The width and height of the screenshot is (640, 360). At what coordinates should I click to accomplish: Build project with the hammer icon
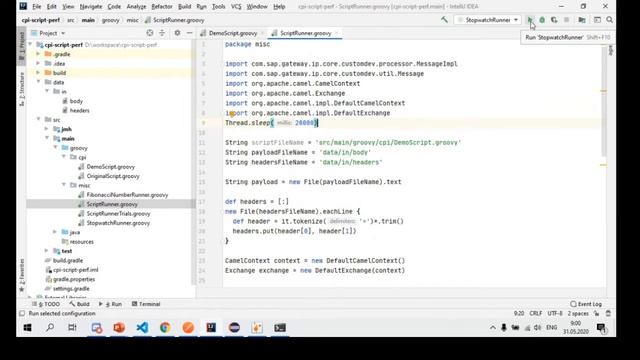(x=444, y=20)
